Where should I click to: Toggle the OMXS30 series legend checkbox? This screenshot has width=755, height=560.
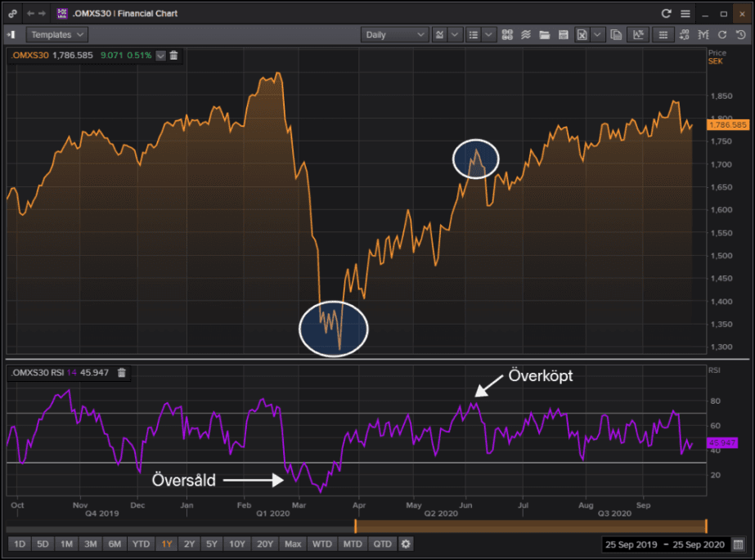pos(160,55)
